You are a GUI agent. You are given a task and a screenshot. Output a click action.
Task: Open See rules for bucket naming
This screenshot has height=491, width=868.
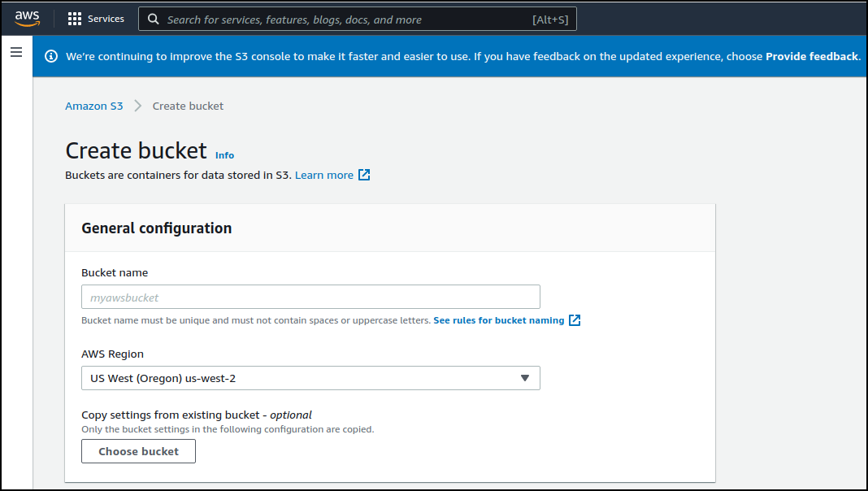[x=499, y=320]
